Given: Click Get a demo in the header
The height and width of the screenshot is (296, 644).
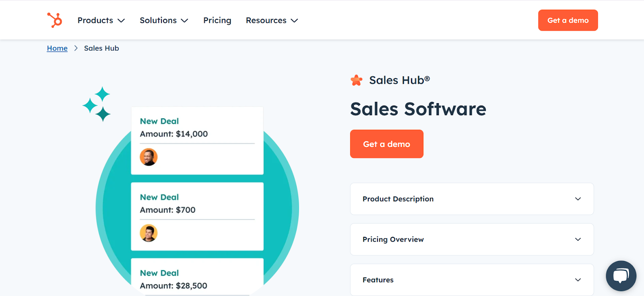Looking at the screenshot, I should [x=568, y=20].
